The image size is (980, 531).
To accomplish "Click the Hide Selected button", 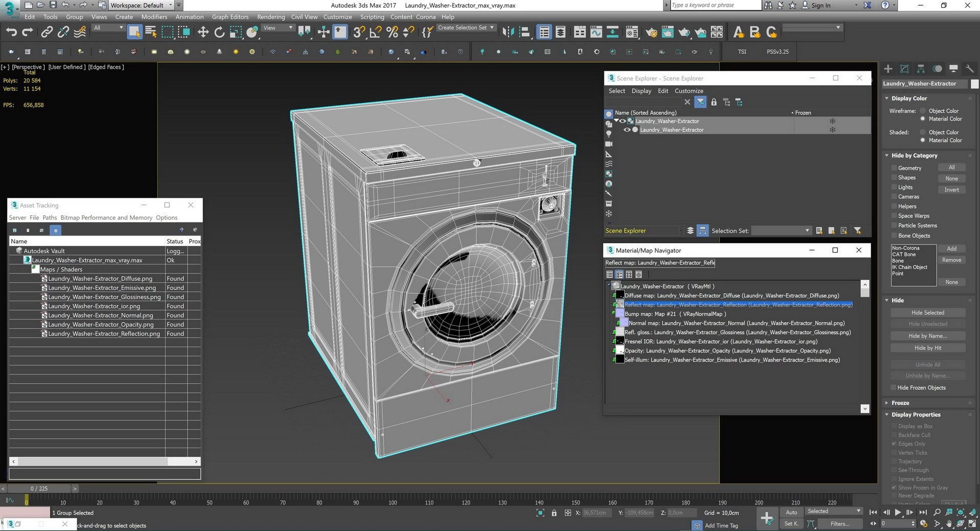I will pyautogui.click(x=927, y=313).
